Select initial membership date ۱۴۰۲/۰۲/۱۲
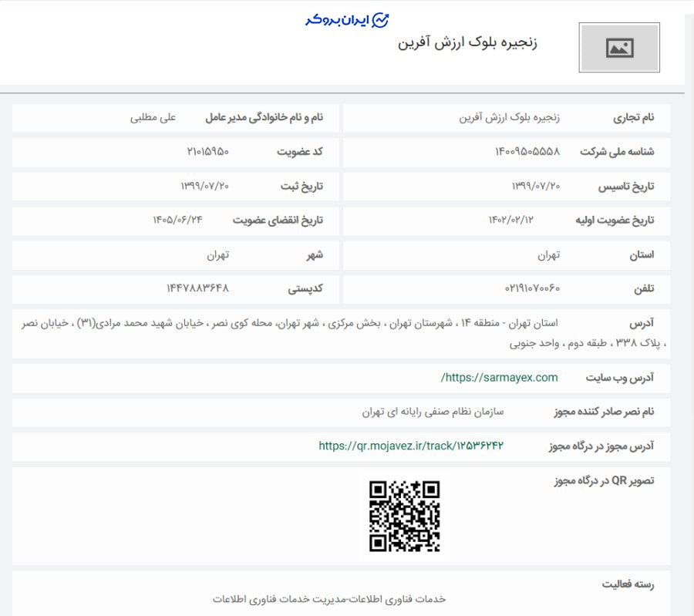Viewport: 694px width, 616px height. (510, 220)
